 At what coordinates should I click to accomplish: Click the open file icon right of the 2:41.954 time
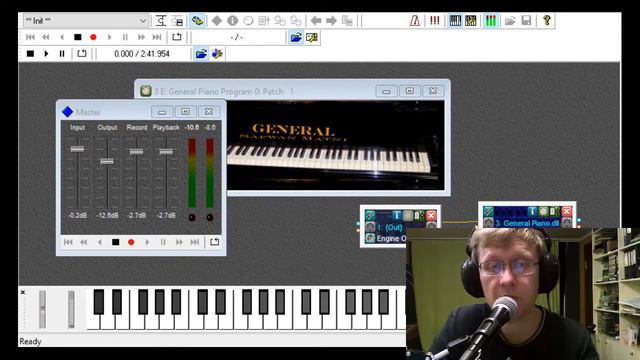click(x=201, y=53)
